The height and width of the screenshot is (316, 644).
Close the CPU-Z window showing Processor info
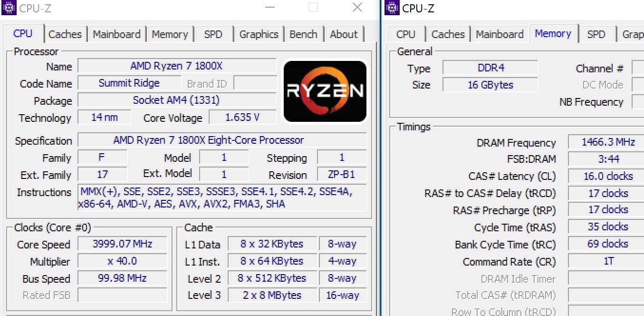coord(357,8)
